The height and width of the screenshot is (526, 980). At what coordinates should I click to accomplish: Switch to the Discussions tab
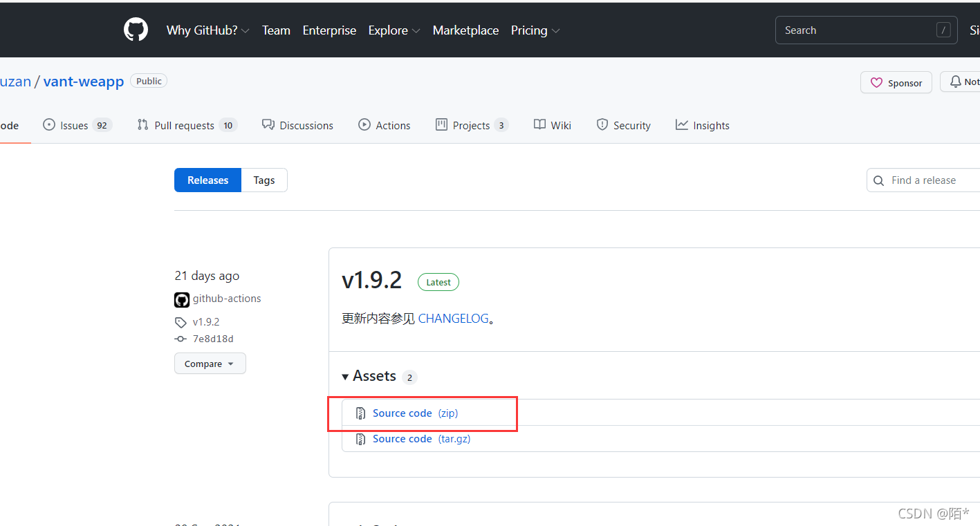(297, 125)
